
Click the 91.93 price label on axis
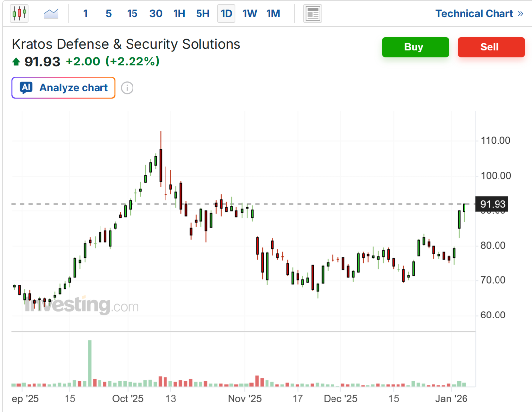point(493,204)
